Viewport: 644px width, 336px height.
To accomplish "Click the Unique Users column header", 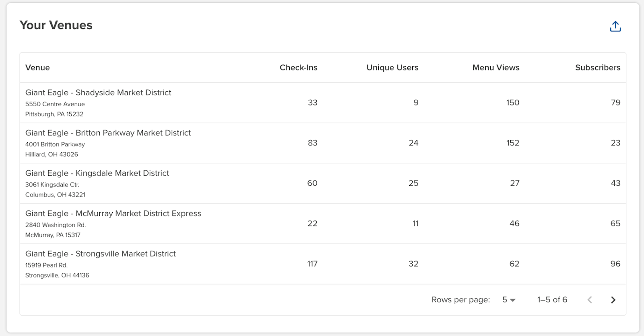I will [392, 68].
